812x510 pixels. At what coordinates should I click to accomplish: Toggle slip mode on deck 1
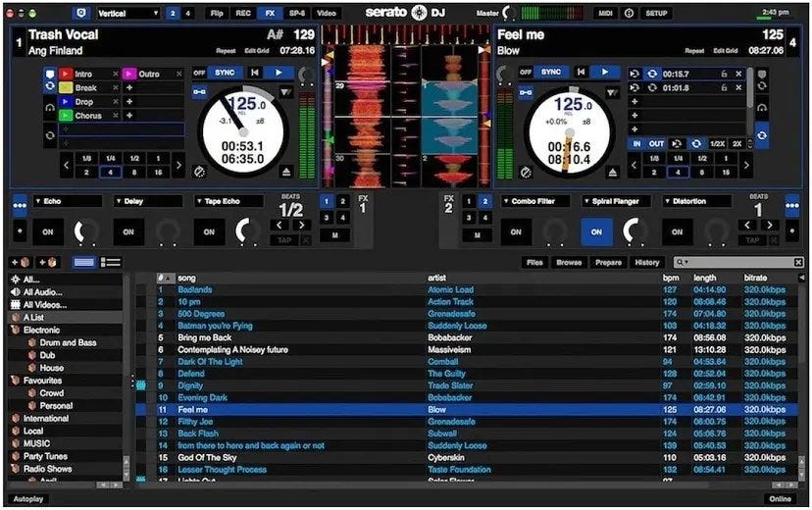[x=199, y=172]
